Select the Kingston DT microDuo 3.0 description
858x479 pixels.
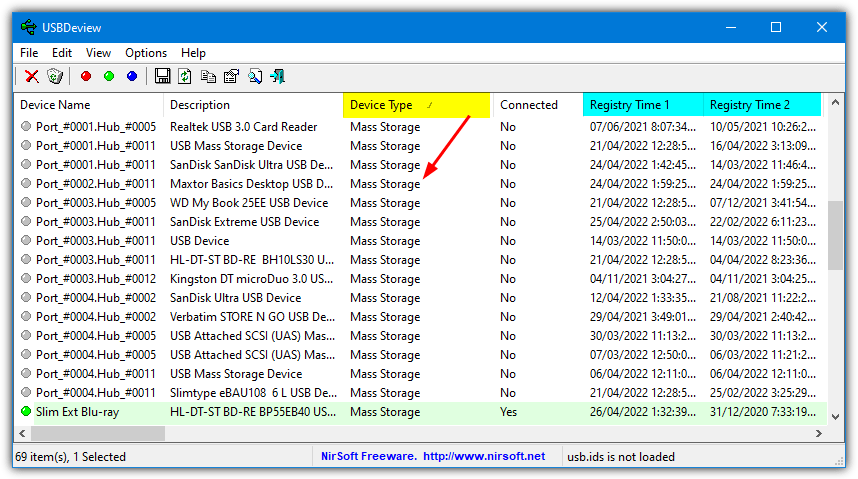(x=251, y=279)
